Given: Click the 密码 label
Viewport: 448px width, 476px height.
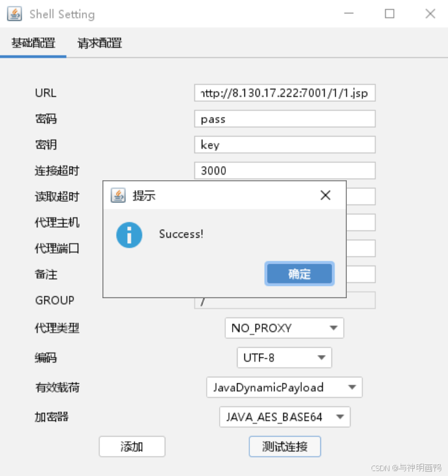Looking at the screenshot, I should click(x=46, y=119).
